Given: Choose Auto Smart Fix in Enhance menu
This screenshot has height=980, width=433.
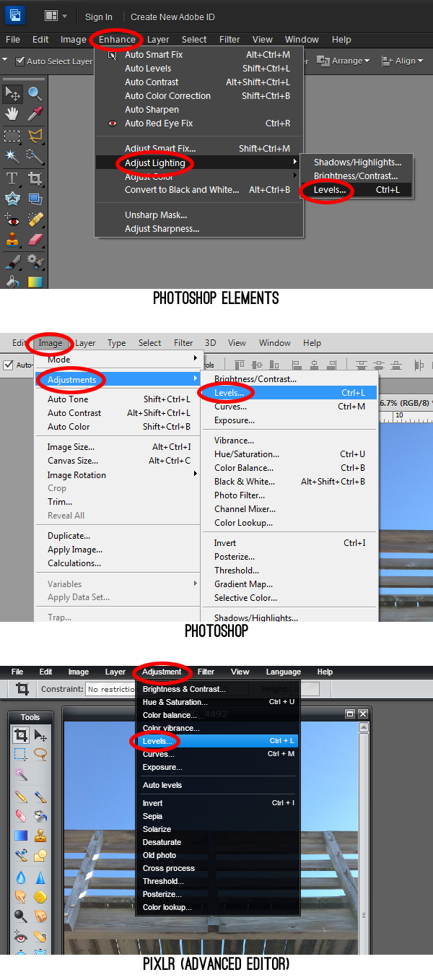Looking at the screenshot, I should click(198, 54).
